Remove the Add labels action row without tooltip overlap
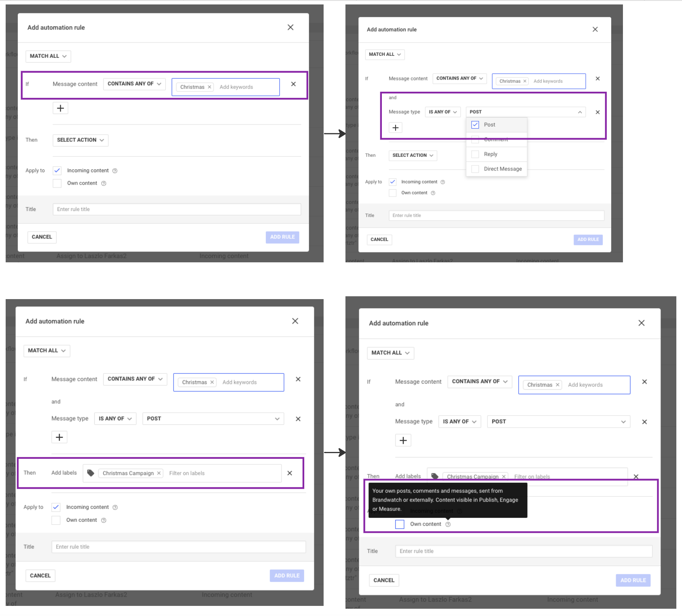This screenshot has height=616, width=682. pos(290,473)
